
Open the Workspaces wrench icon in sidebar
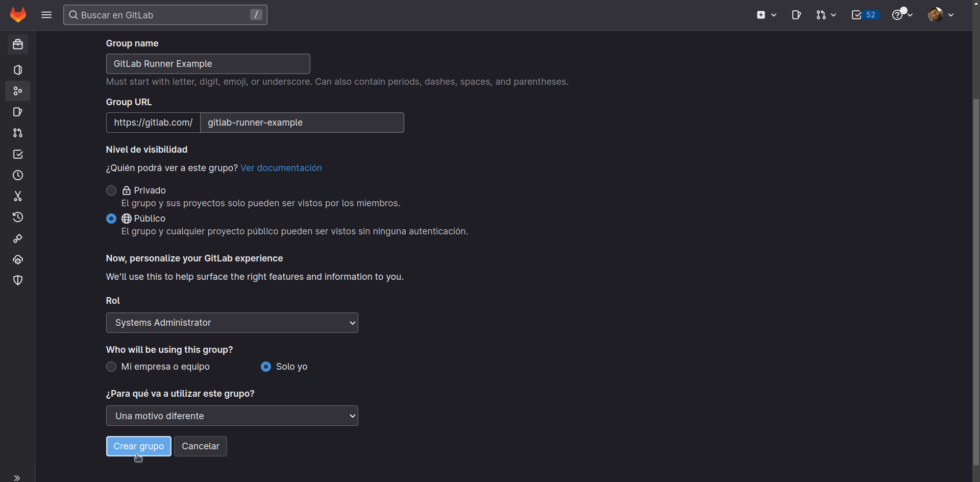[x=18, y=238]
